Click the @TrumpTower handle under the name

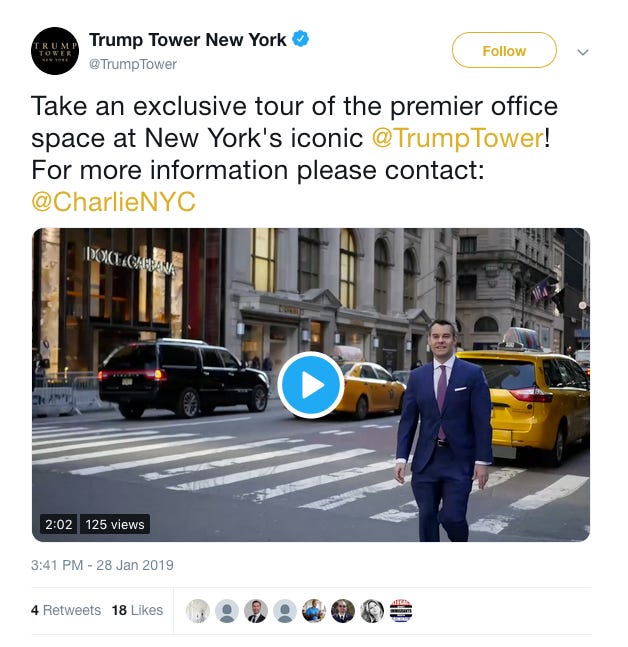(x=133, y=64)
